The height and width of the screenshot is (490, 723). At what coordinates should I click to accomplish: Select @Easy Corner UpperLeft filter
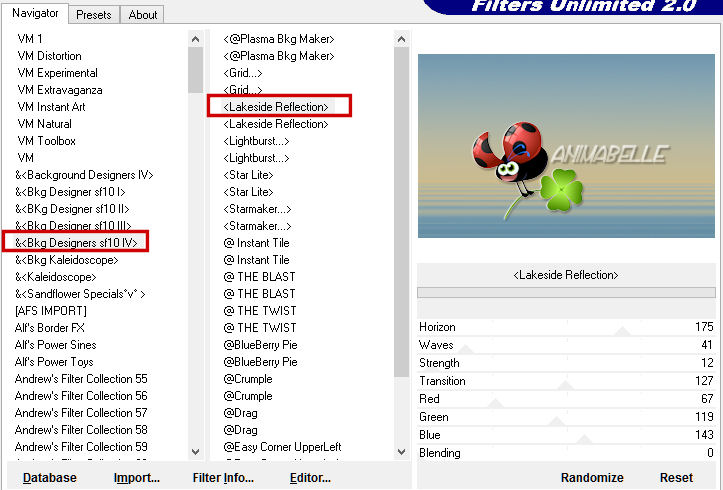[x=282, y=447]
